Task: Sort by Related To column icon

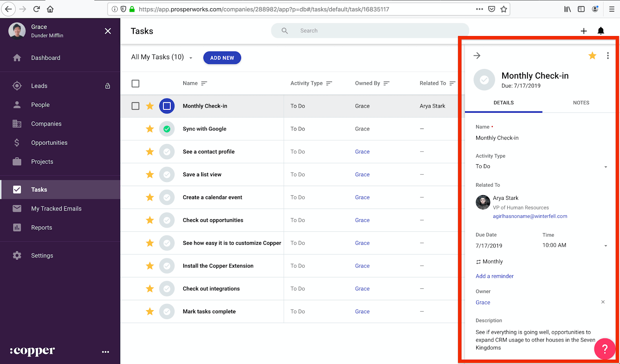Action: coord(452,83)
